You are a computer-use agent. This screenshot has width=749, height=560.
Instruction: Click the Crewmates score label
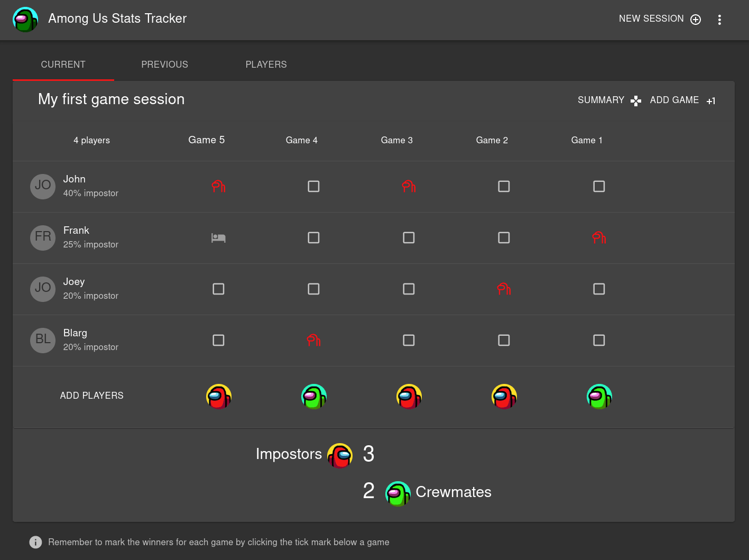coord(454,492)
